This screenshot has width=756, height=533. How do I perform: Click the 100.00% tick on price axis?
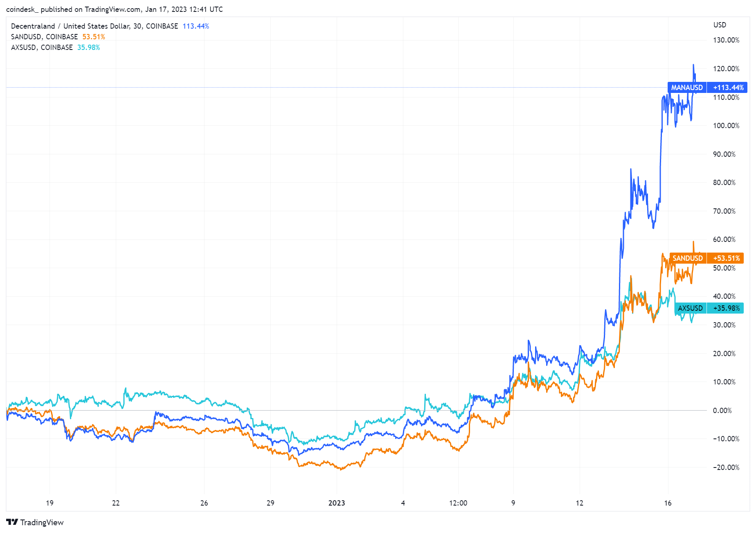pyautogui.click(x=726, y=126)
